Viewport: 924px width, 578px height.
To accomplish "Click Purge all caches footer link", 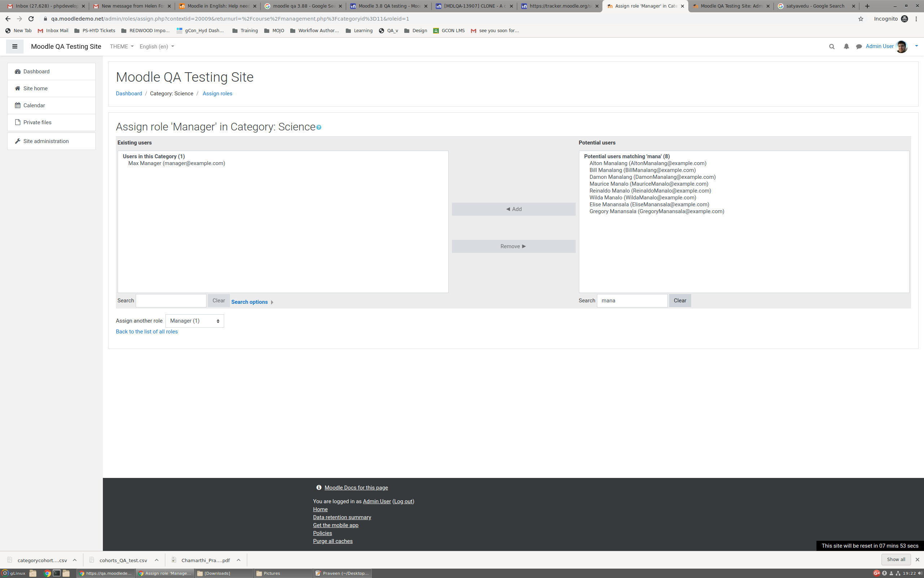I will [332, 541].
